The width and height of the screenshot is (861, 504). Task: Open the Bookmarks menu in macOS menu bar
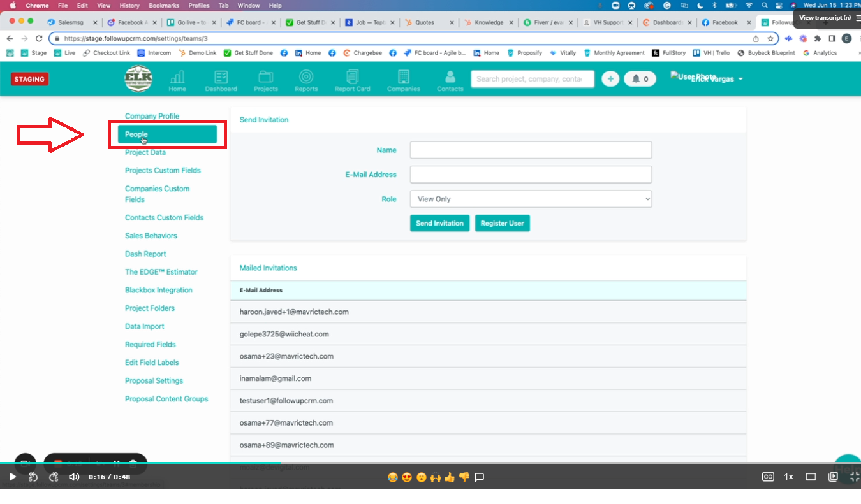164,5
